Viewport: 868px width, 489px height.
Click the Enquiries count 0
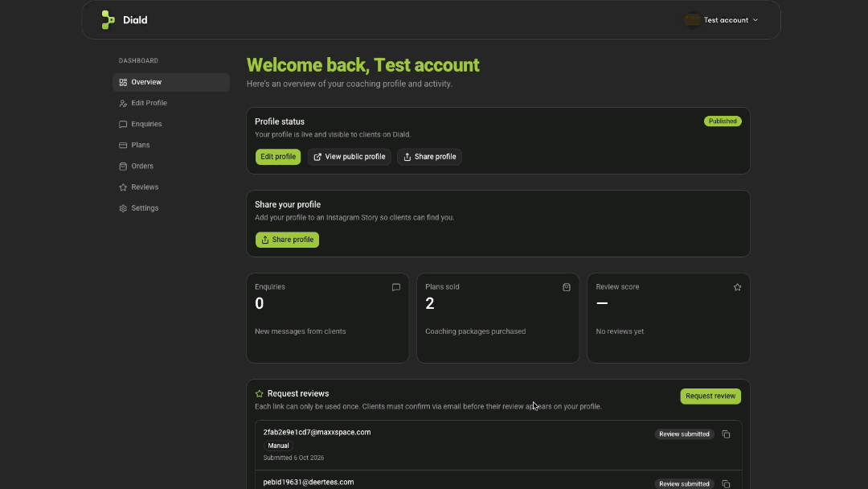click(x=259, y=303)
